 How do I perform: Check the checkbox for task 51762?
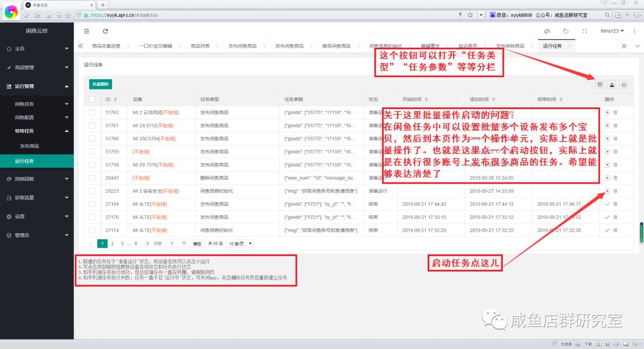point(92,112)
